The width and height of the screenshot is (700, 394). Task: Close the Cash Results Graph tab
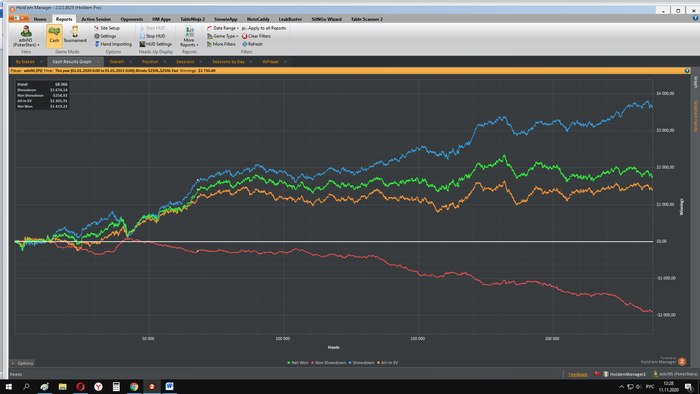(98, 62)
